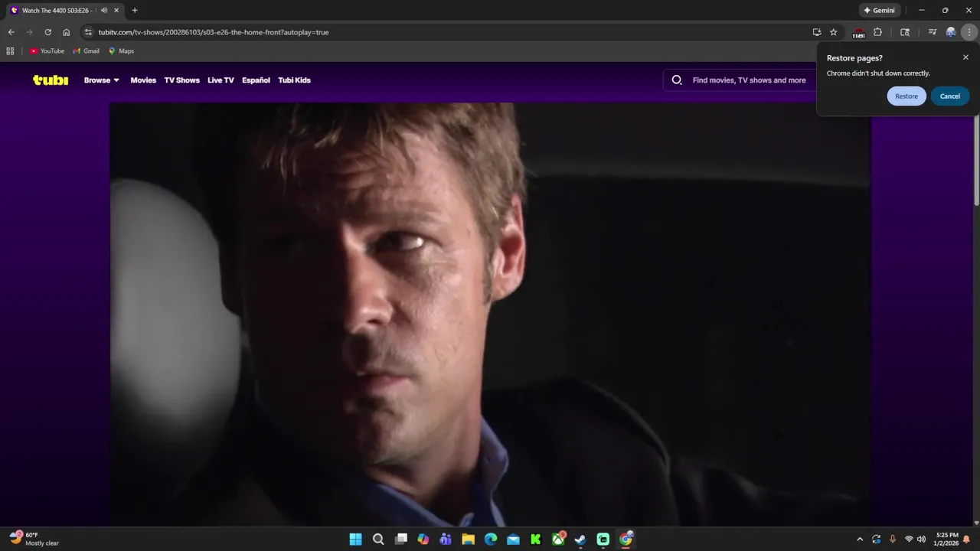
Task: Open Steam from the taskbar
Action: [580, 539]
